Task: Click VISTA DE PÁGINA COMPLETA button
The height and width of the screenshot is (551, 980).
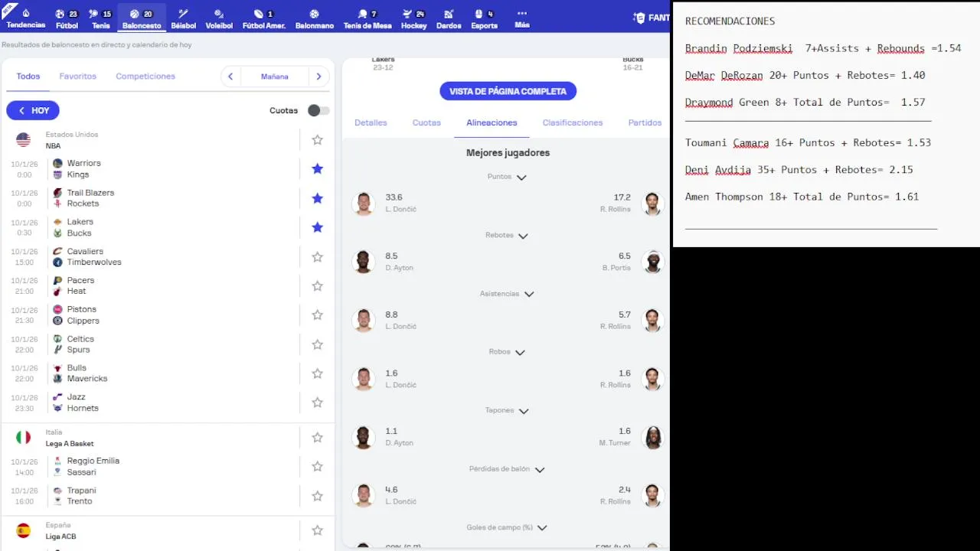Action: (x=508, y=91)
